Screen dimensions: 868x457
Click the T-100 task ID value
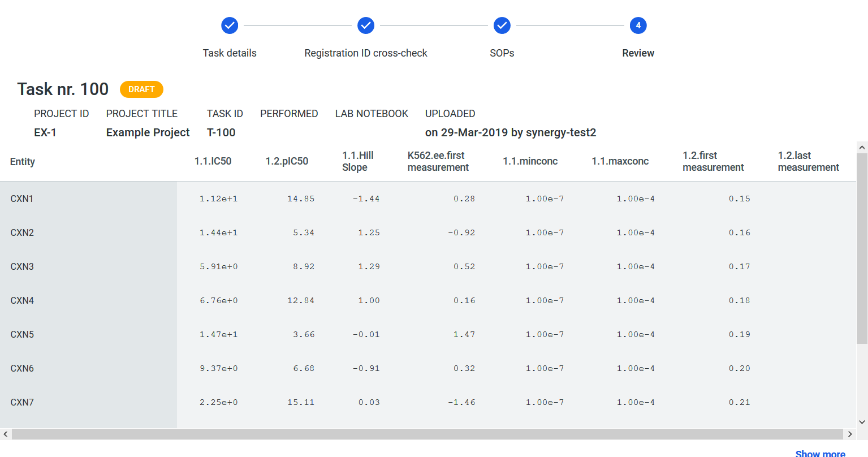[x=221, y=132]
